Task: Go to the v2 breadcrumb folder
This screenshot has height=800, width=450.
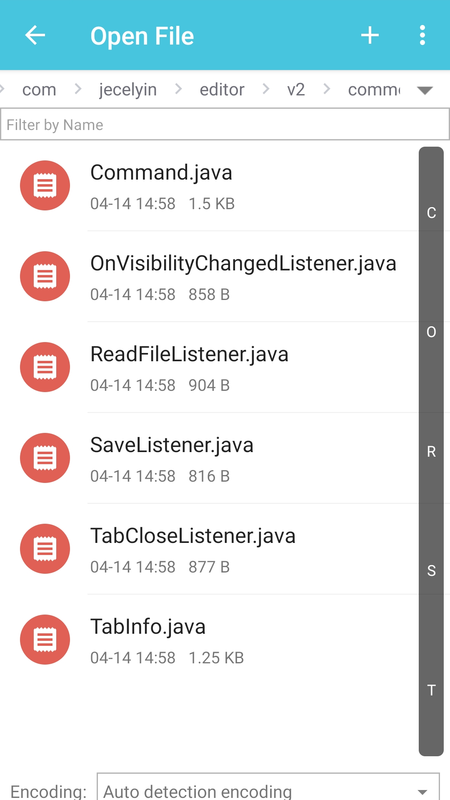Action: coord(295,90)
